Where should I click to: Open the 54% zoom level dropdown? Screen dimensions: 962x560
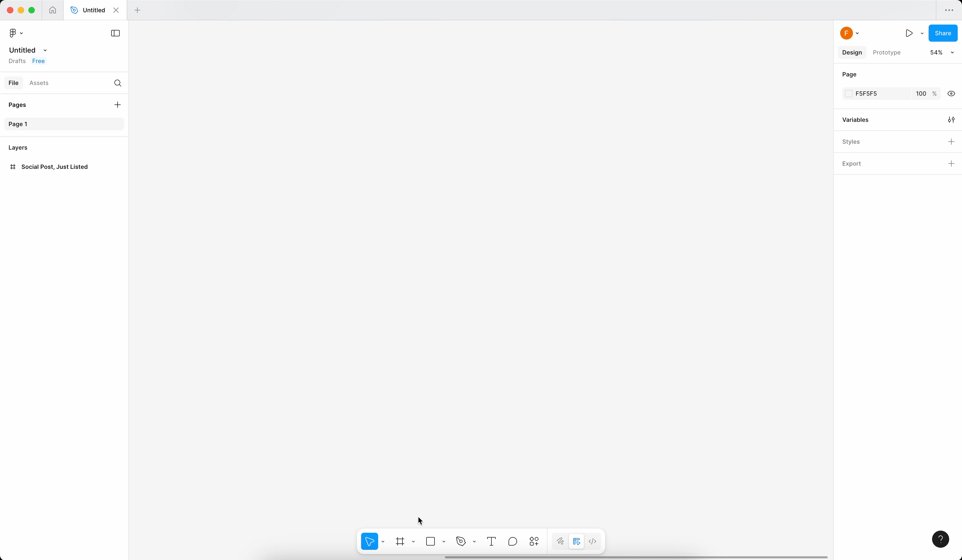pyautogui.click(x=941, y=52)
